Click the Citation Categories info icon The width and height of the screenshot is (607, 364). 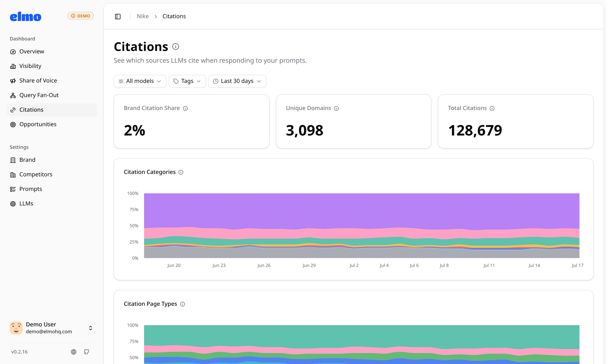(181, 172)
